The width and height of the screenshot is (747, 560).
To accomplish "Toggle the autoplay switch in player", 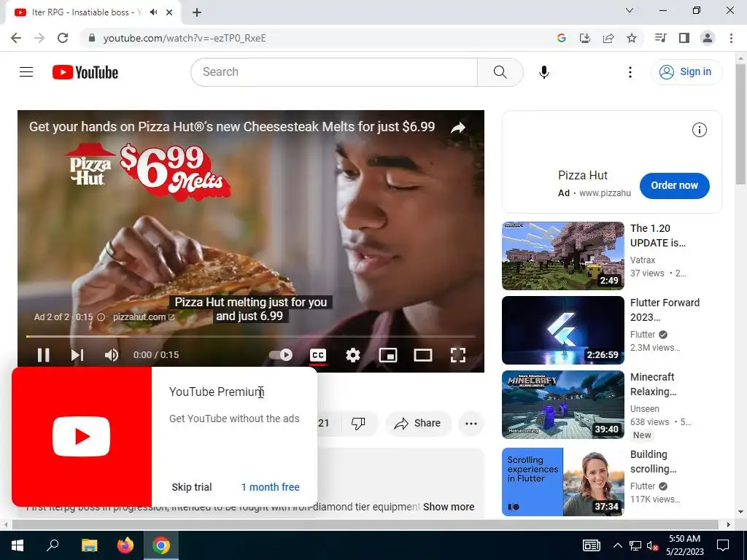I will click(x=281, y=355).
